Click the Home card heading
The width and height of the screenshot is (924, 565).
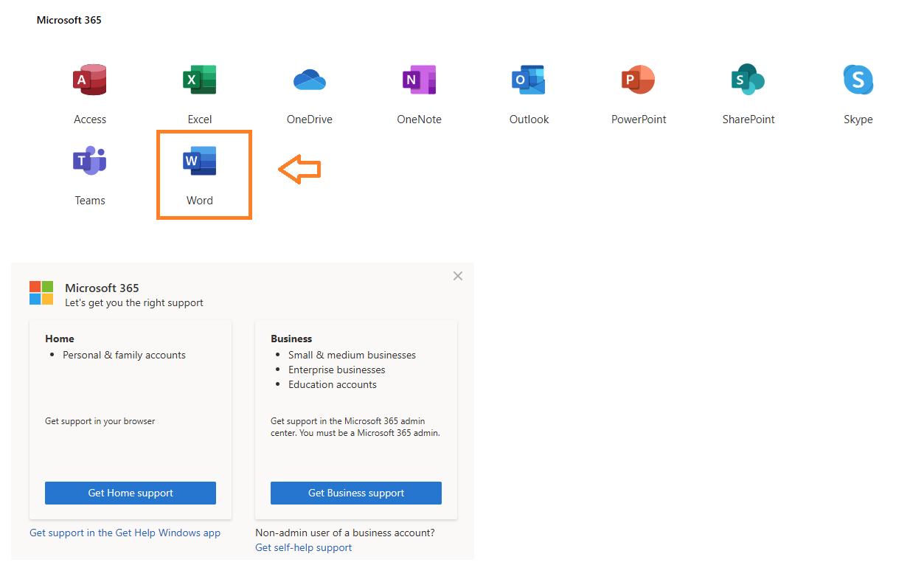[x=60, y=339]
